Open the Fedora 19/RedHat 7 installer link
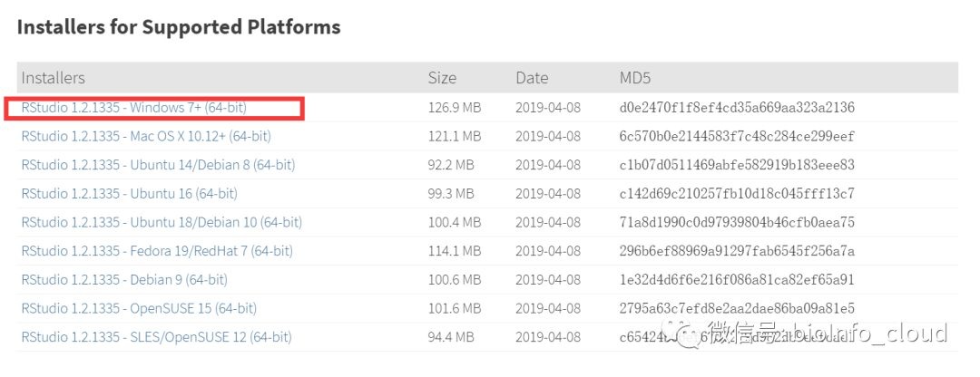Screen dimensions: 980x377 point(157,251)
